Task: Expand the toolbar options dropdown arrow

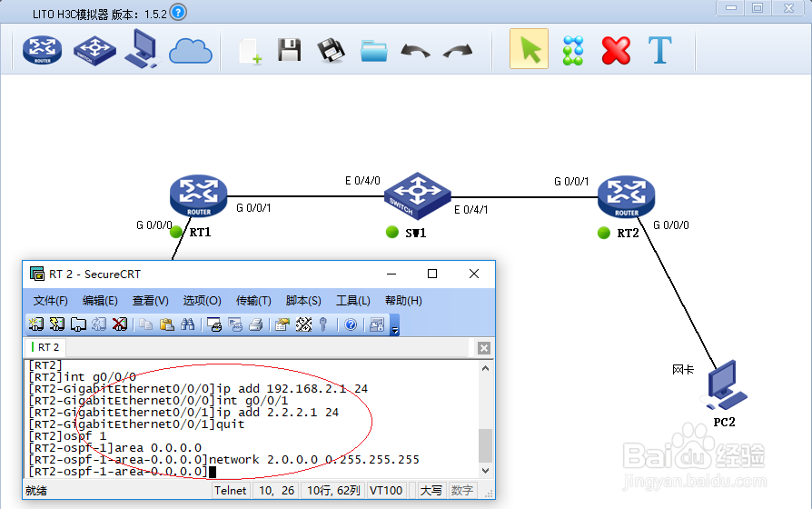Action: point(394,325)
